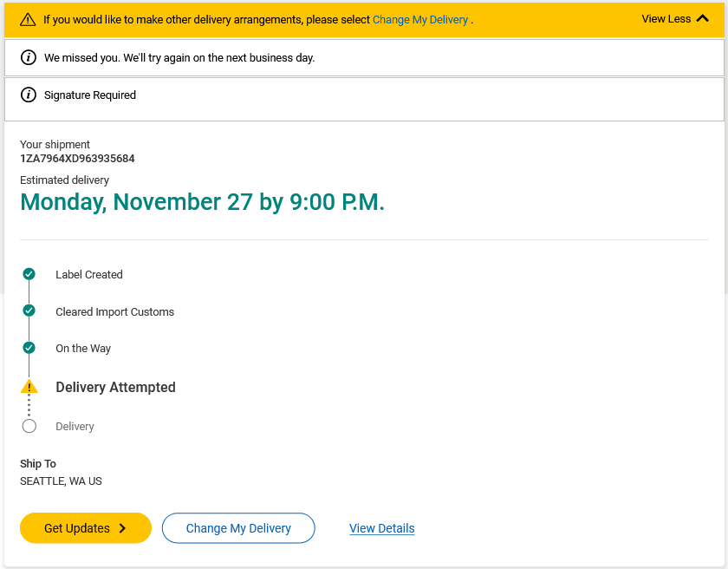728x569 pixels.
Task: Click the View Less text
Action: tap(666, 19)
